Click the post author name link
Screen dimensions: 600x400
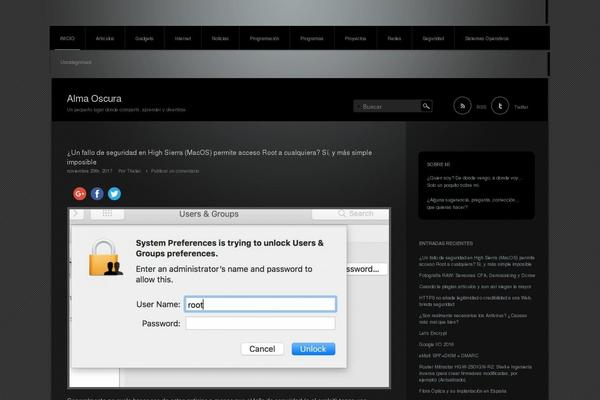(134, 171)
